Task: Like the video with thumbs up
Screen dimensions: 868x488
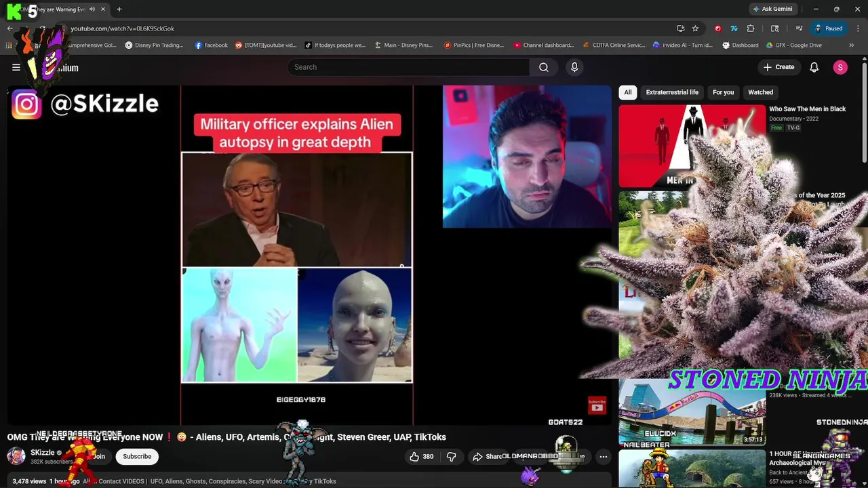Action: [x=421, y=457]
